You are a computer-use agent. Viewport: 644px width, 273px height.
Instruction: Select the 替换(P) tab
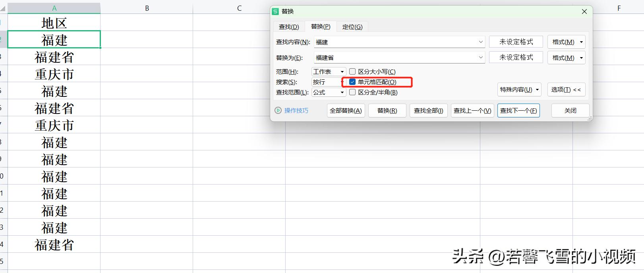click(321, 26)
